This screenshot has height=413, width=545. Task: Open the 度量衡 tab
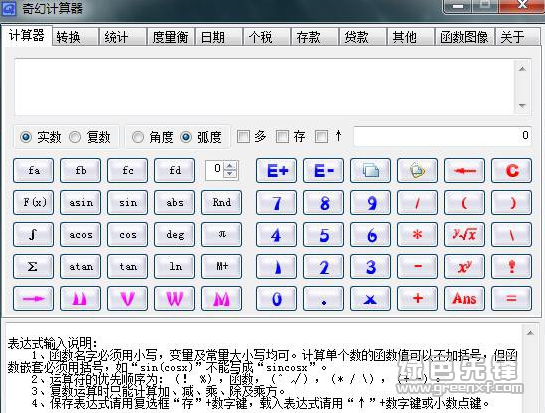pos(170,37)
